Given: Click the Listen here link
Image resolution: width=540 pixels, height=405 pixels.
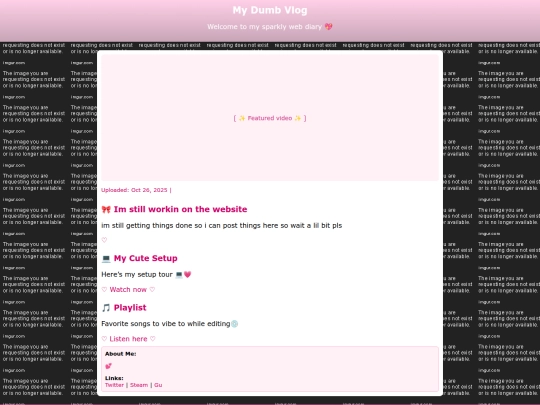Looking at the screenshot, I should 128,339.
